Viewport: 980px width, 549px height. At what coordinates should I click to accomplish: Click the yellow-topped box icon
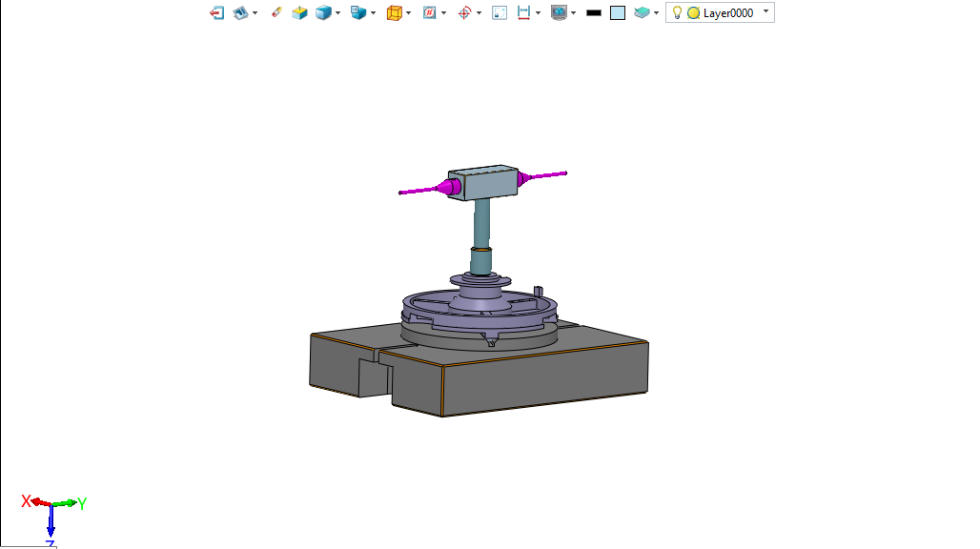point(299,13)
